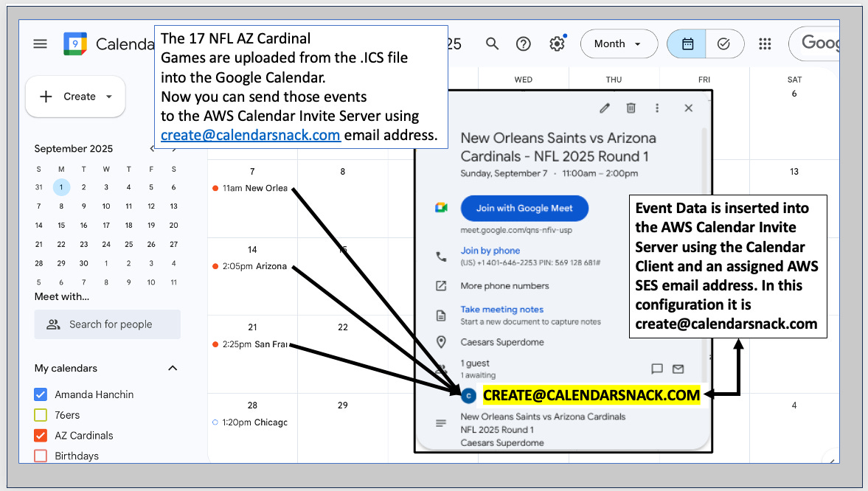Edit event using pencil icon
The image size is (868, 491).
605,108
